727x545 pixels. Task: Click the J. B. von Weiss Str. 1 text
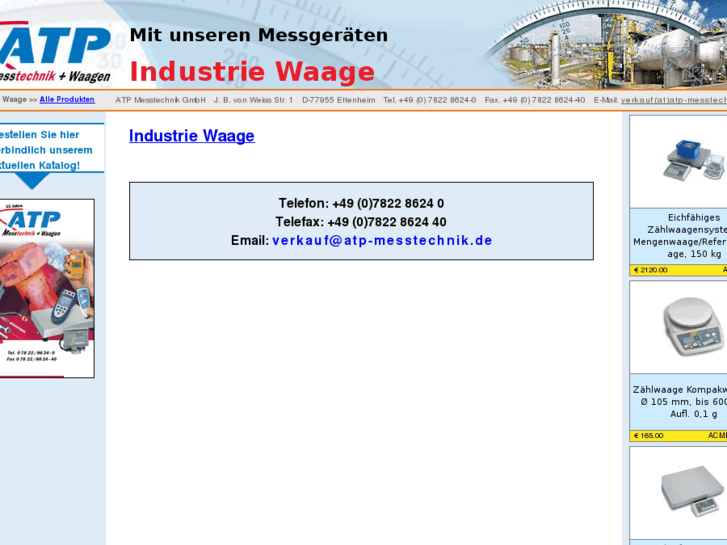(x=253, y=100)
